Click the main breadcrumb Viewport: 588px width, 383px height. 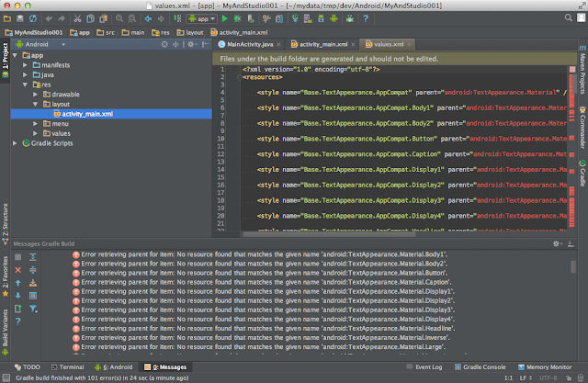click(133, 32)
